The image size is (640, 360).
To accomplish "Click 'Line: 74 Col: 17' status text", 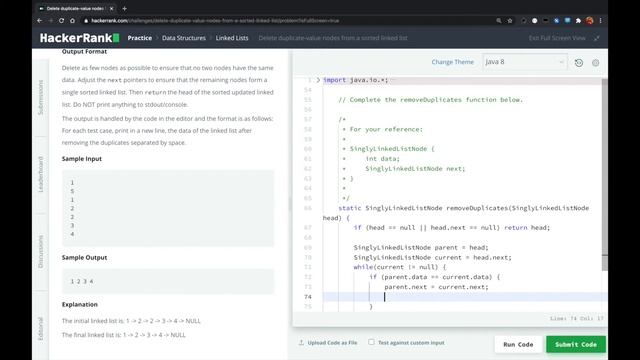I will tap(576, 318).
